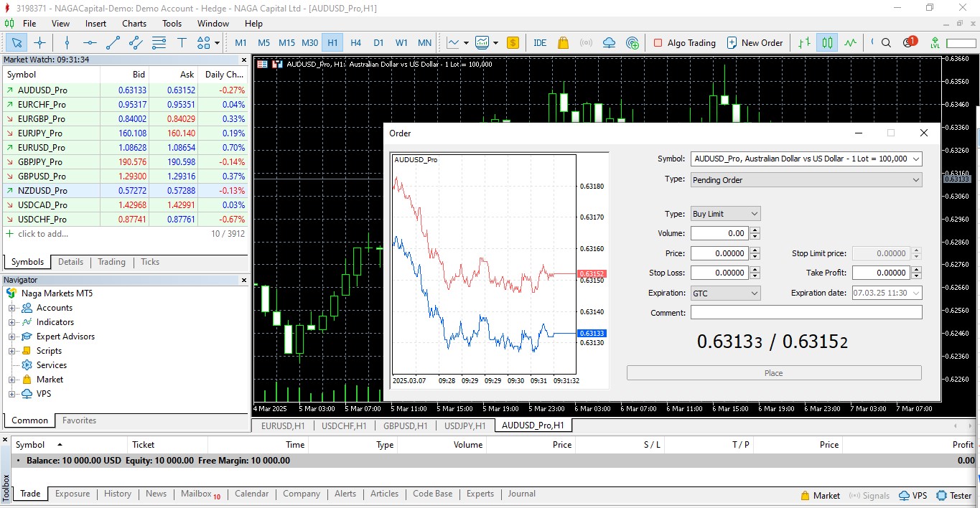Open account notifications icon with badge
This screenshot has height=508, width=980.
point(909,42)
